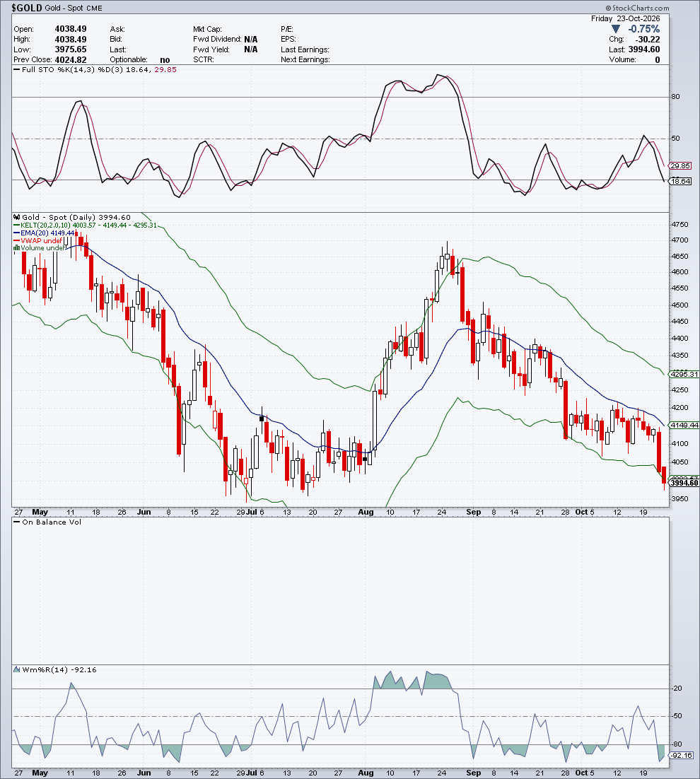Click the EPS label
The height and width of the screenshot is (779, 700).
[x=288, y=40]
